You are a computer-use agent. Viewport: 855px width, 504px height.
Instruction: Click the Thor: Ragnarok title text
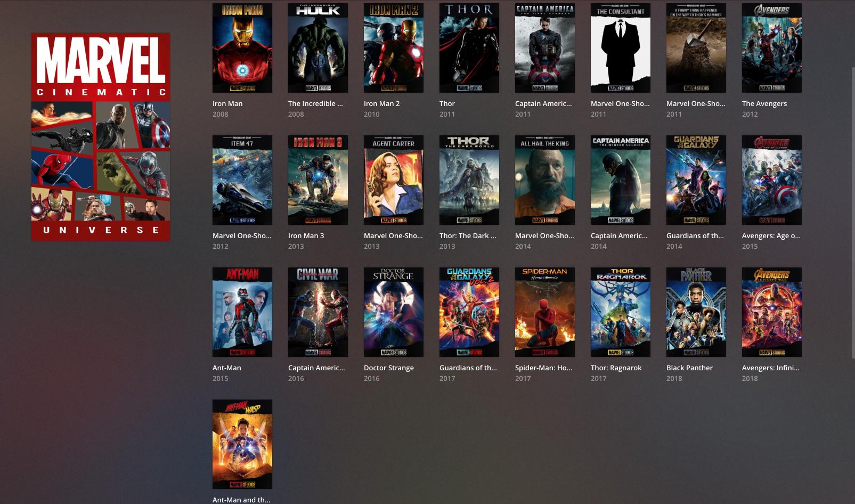616,368
